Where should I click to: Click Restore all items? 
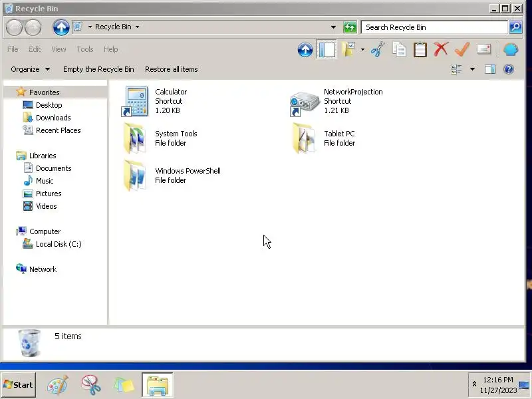tap(172, 69)
